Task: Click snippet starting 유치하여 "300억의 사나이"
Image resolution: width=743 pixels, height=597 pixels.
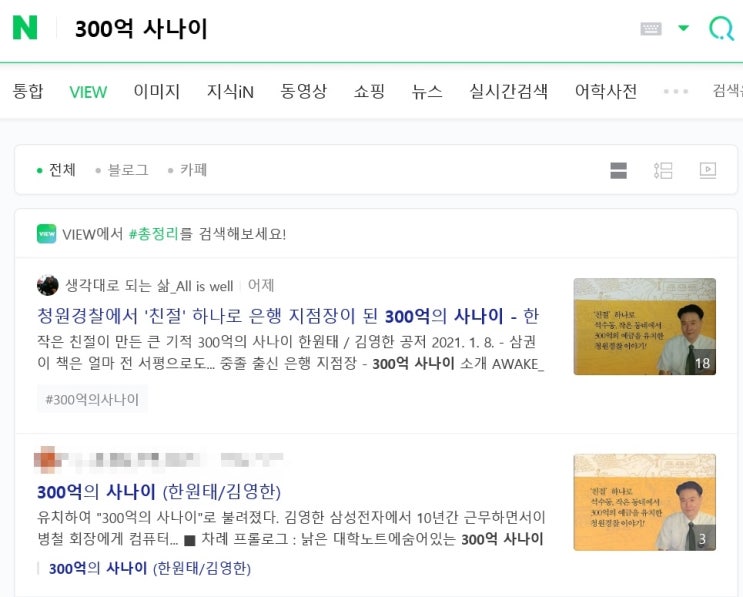Action: (291, 528)
